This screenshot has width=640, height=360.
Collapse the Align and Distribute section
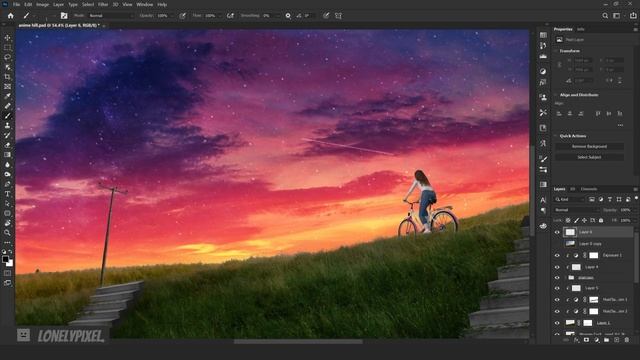[556, 95]
